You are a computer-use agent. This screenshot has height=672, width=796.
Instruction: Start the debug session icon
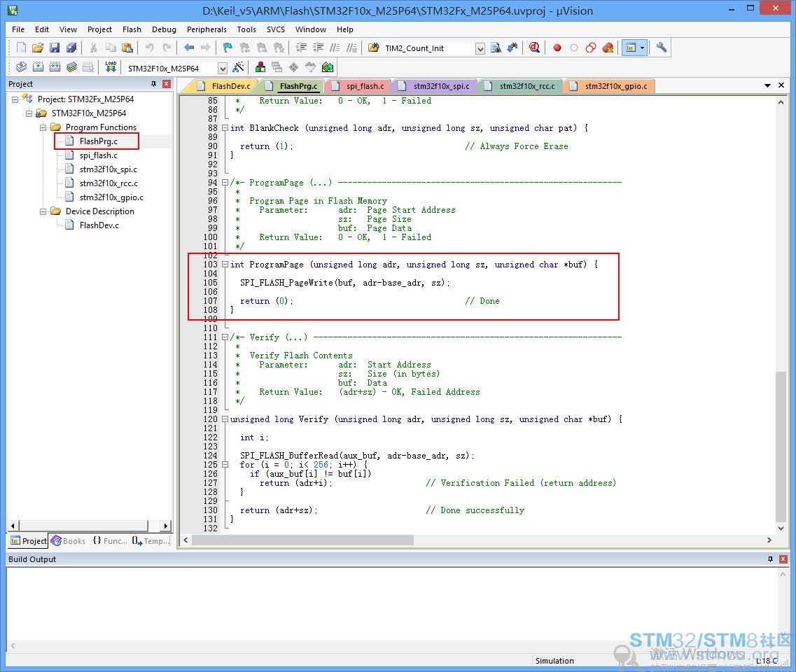point(534,48)
